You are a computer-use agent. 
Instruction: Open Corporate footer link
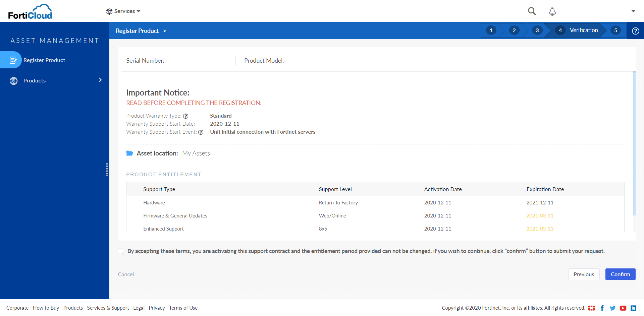(x=17, y=308)
